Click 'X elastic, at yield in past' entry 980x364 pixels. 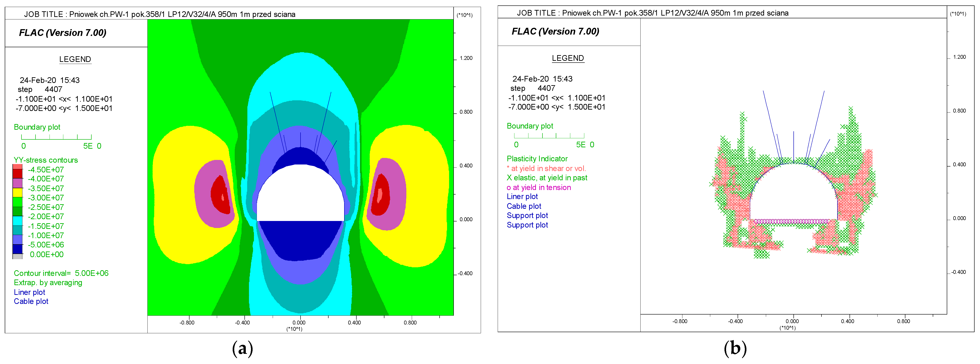coord(547,178)
